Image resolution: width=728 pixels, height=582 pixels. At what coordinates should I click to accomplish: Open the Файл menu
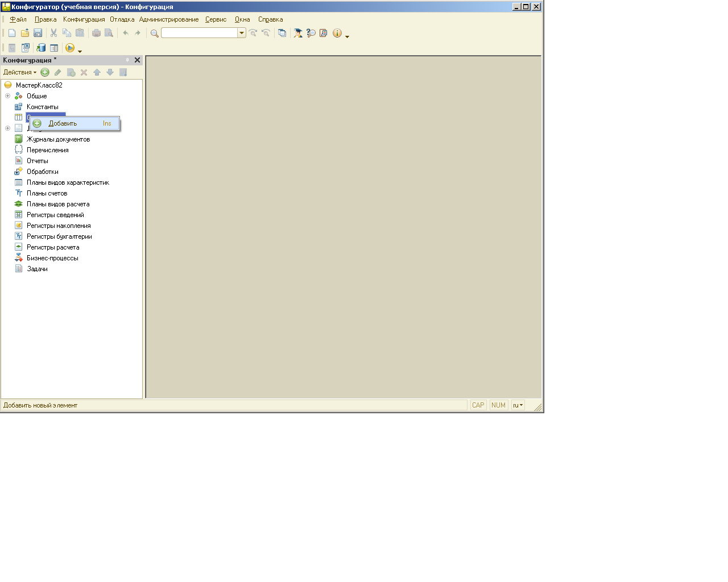[x=18, y=19]
